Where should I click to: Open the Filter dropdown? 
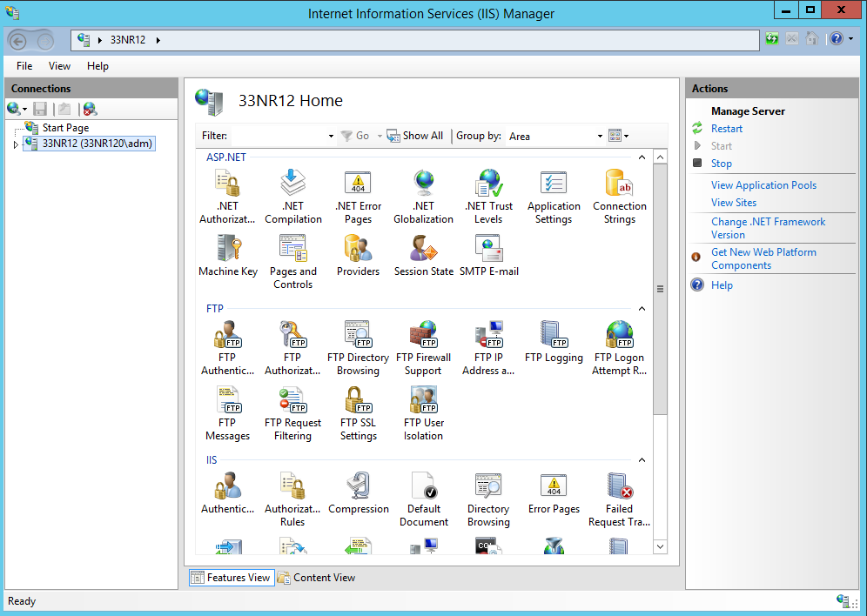tap(331, 136)
